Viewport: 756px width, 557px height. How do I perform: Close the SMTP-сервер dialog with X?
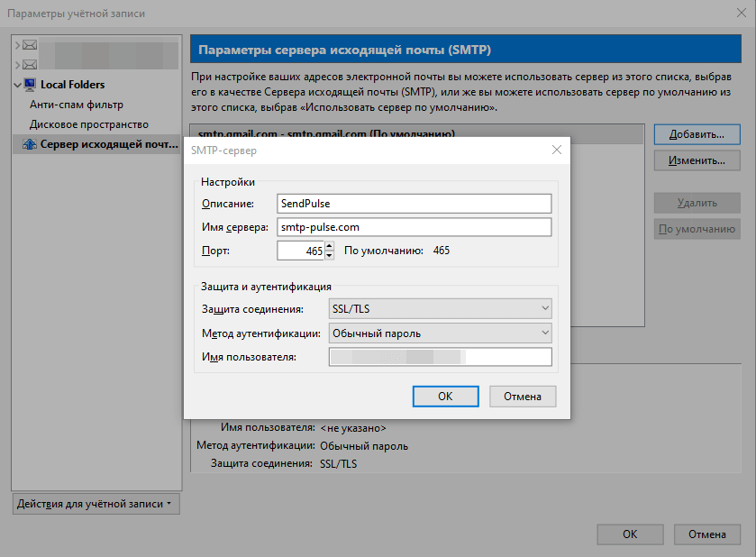point(556,151)
